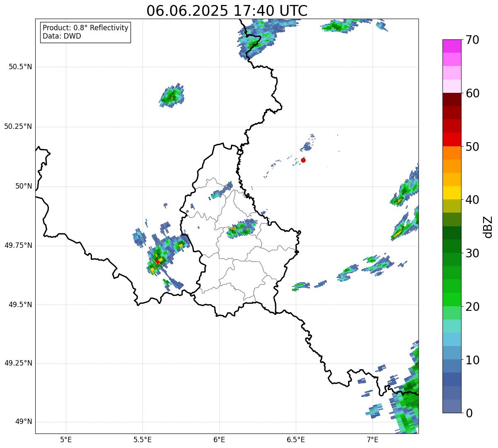
Task: Click the 49.5°N latitude label
Action: click(x=20, y=305)
